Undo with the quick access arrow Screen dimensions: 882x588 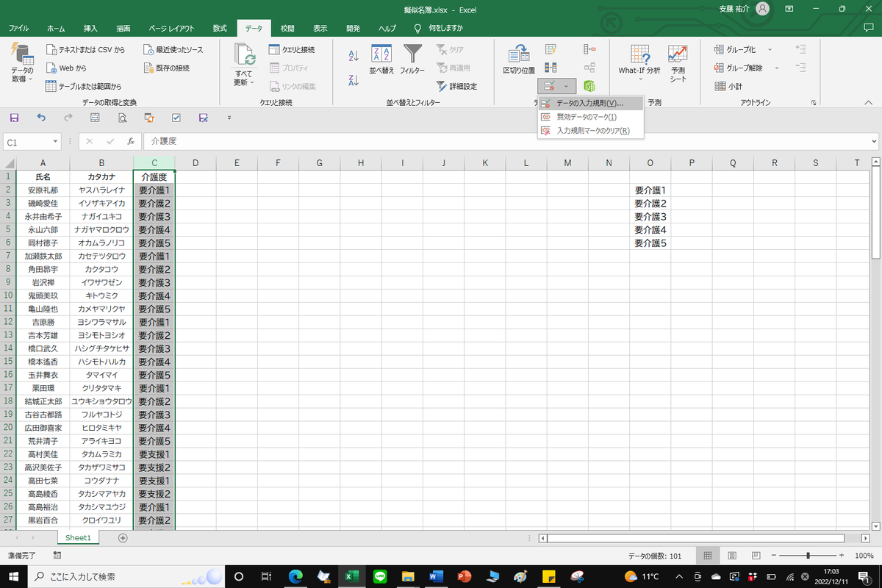point(41,118)
